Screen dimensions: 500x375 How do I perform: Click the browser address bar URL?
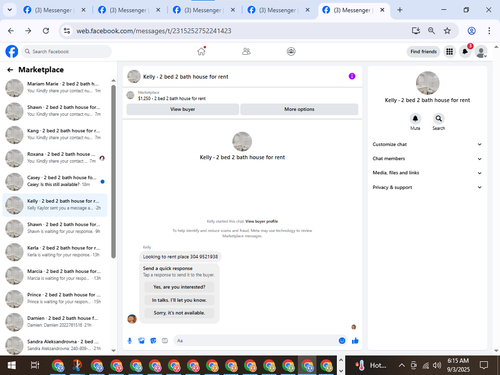tap(154, 31)
